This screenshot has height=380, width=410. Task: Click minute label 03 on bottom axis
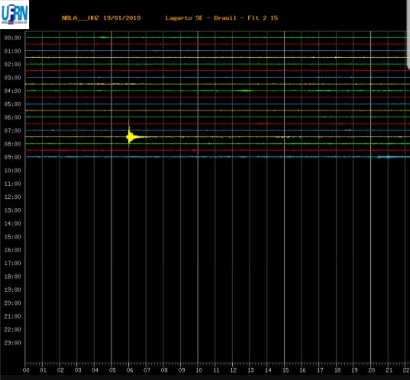coord(78,370)
